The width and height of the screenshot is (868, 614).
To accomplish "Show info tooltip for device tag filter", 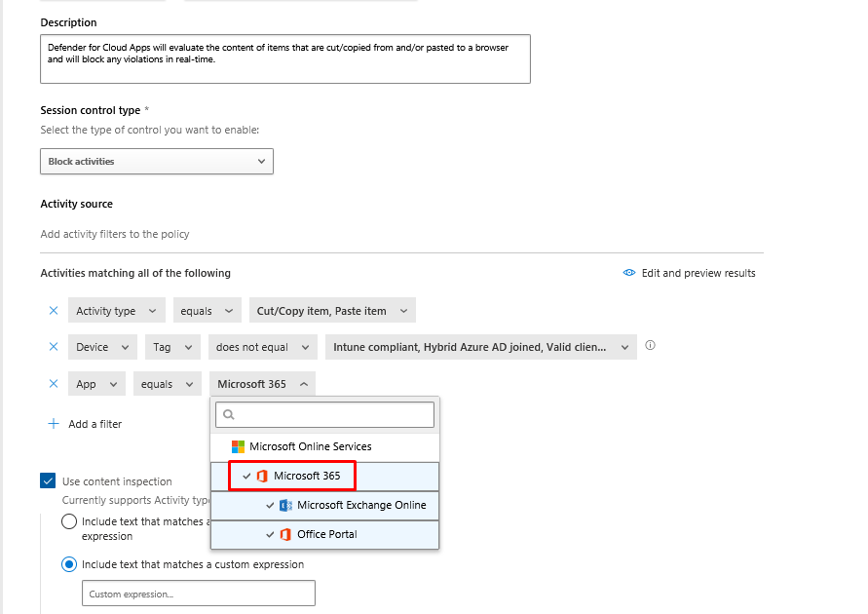I will [651, 345].
